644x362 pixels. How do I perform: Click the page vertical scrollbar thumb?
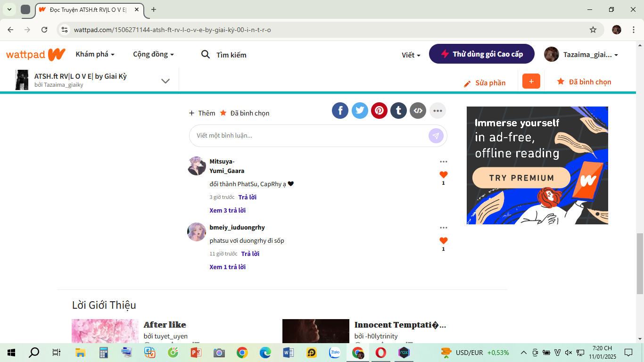pos(640,264)
